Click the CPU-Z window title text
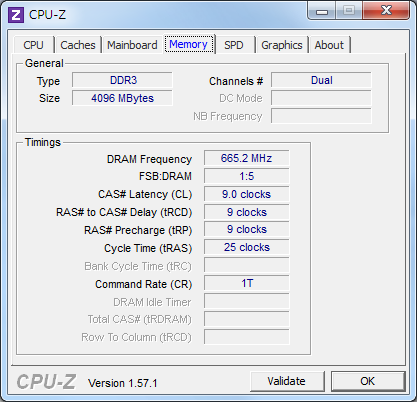This screenshot has width=417, height=402. pyautogui.click(x=47, y=15)
